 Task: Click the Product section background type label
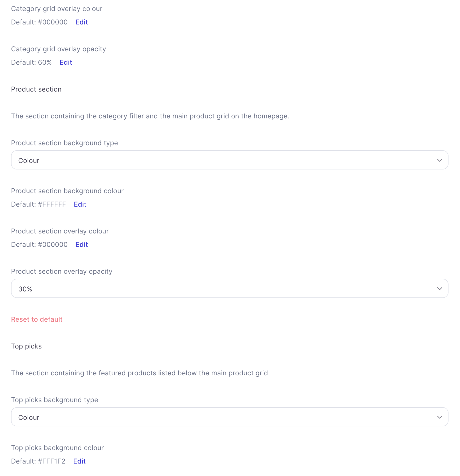[x=64, y=143]
